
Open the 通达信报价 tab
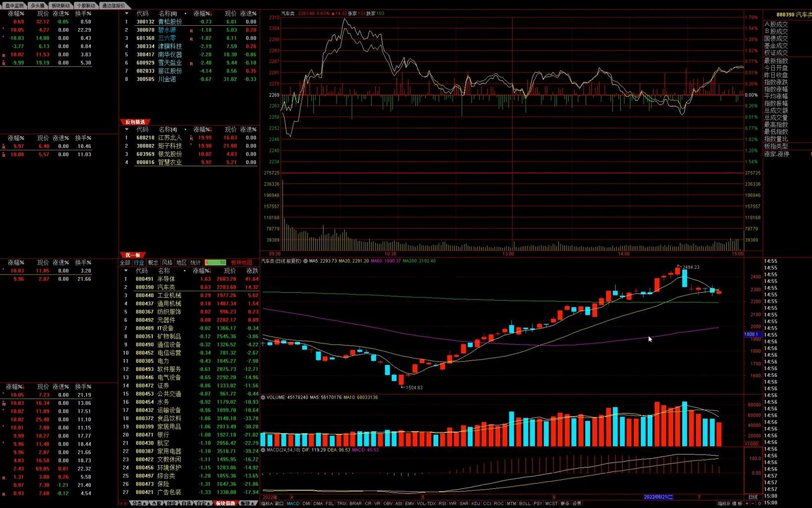[114, 5]
